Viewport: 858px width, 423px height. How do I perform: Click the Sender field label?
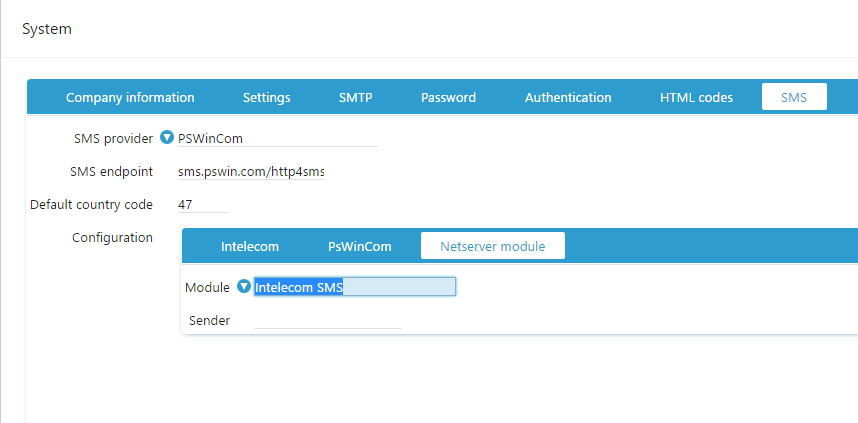coord(209,320)
